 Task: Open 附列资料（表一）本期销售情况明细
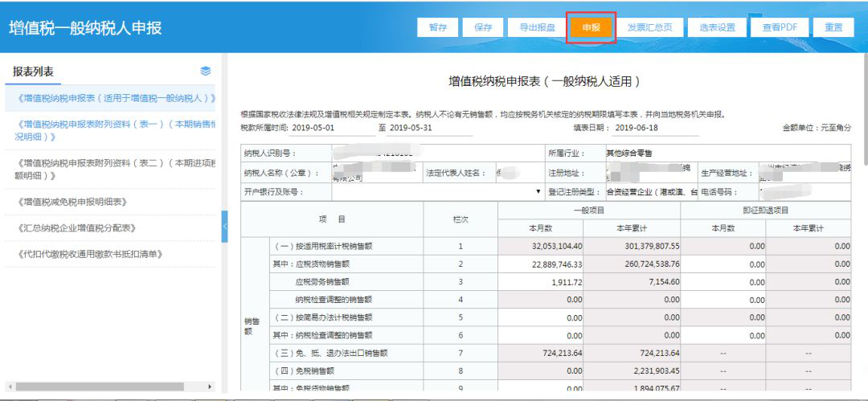(x=110, y=131)
